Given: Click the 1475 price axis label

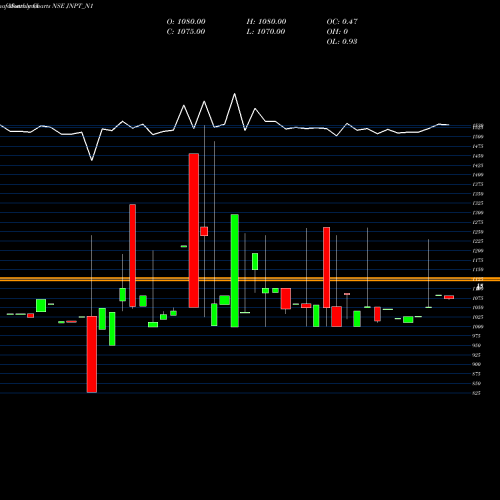Looking at the screenshot, I should 478,146.
